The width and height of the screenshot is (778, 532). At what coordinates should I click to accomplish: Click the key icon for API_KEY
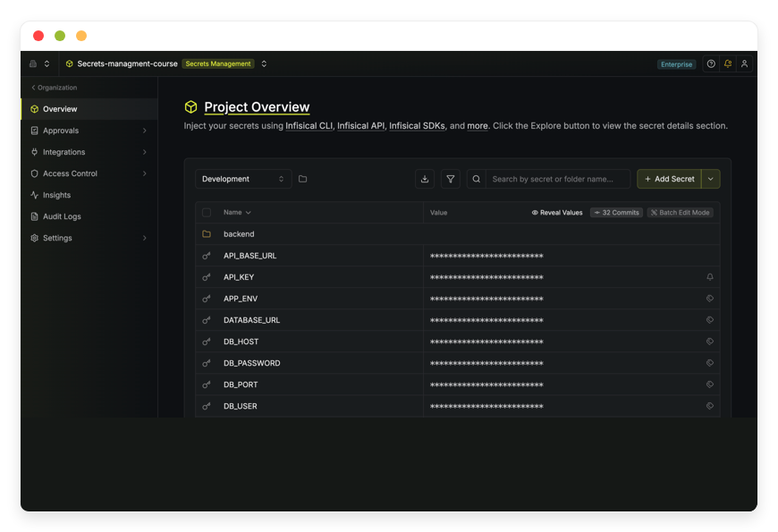click(x=207, y=277)
